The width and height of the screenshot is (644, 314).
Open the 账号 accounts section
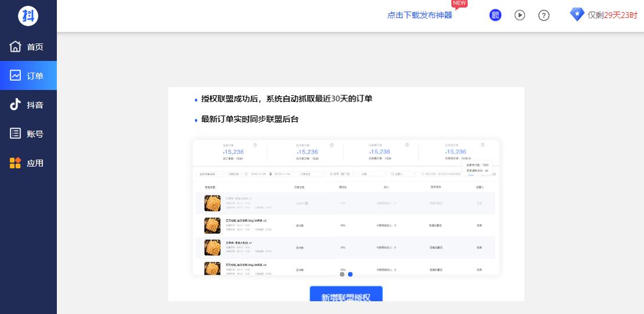pyautogui.click(x=28, y=133)
